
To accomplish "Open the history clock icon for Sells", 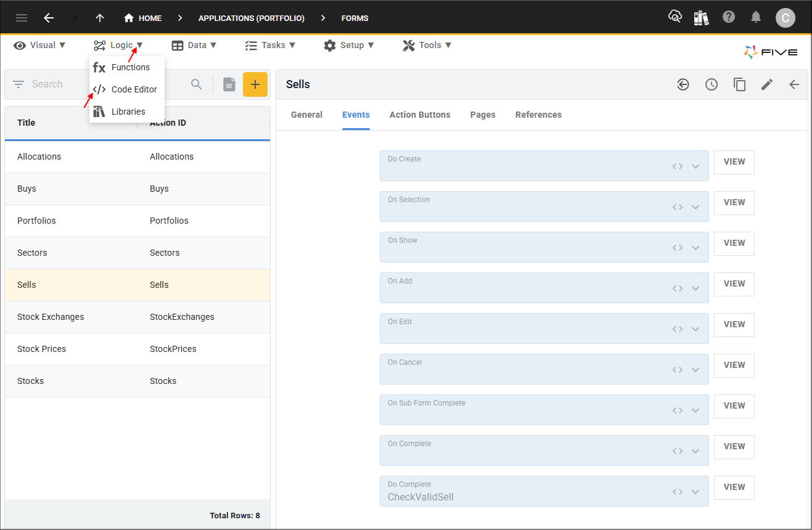I will click(x=712, y=84).
